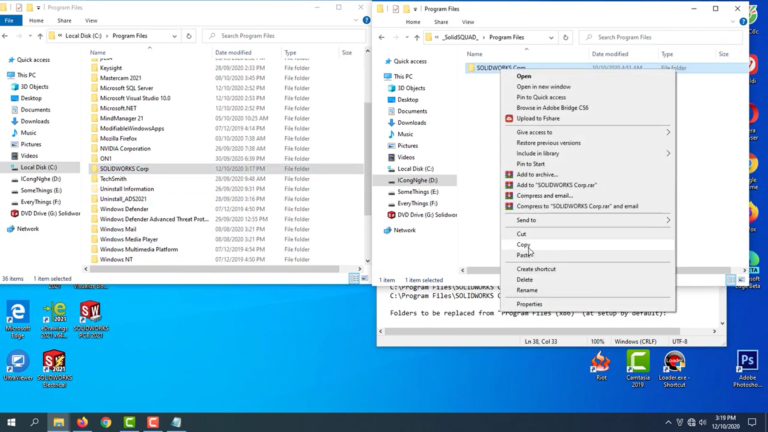Screen dimensions: 768x432
Task: Select Local Disk (C:) in left sidebar
Action: pyautogui.click(x=39, y=167)
